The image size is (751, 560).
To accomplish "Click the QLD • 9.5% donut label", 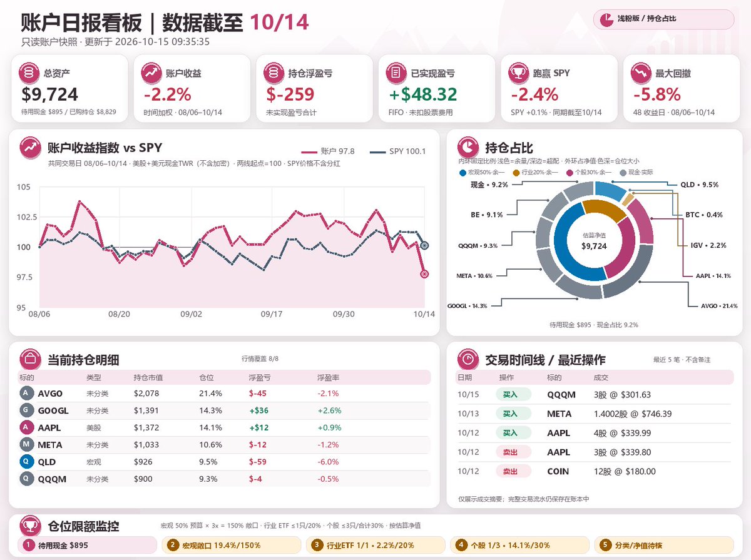I will (x=700, y=185).
